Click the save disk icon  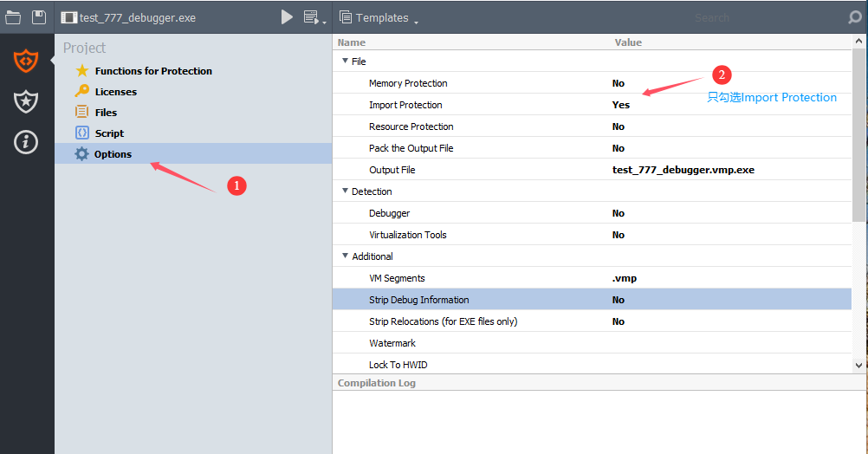click(x=39, y=17)
